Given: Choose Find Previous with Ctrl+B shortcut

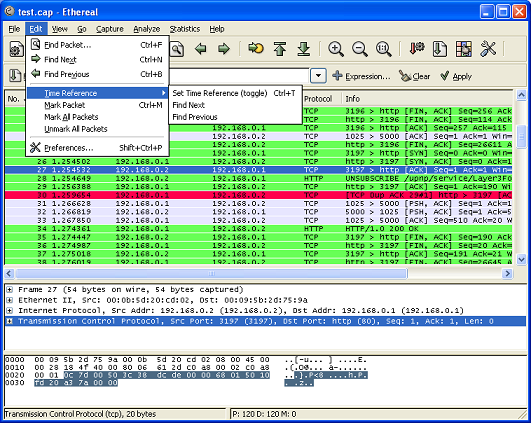Looking at the screenshot, I should pos(98,74).
